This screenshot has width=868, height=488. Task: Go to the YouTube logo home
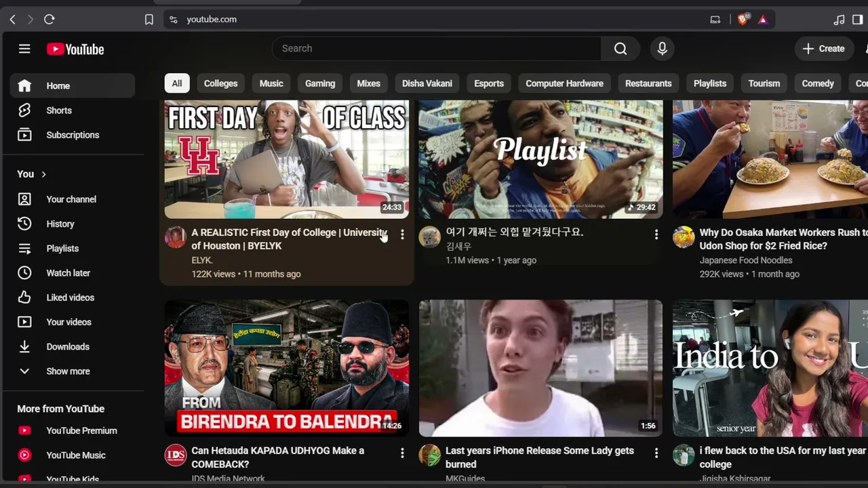tap(75, 49)
